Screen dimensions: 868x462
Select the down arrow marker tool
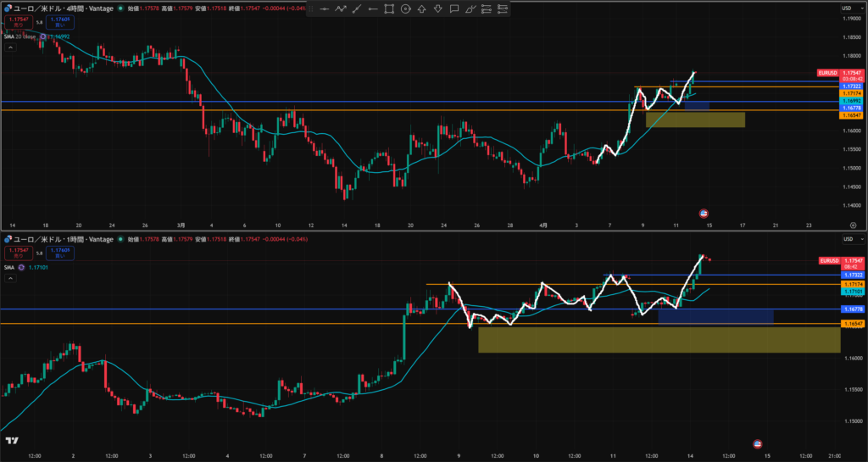pyautogui.click(x=437, y=8)
